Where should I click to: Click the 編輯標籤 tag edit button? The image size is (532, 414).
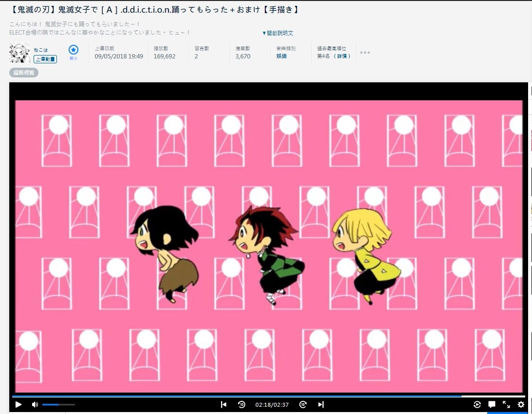24,73
